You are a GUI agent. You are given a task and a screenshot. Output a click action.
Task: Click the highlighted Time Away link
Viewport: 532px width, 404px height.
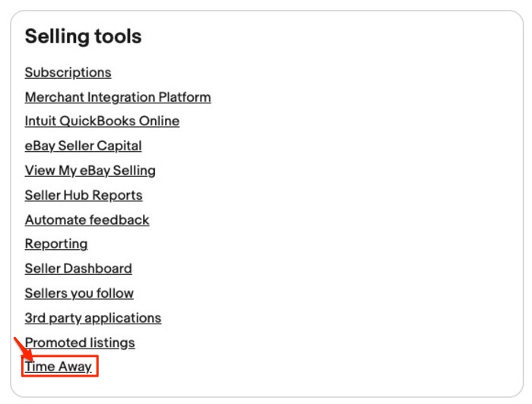[x=59, y=367]
